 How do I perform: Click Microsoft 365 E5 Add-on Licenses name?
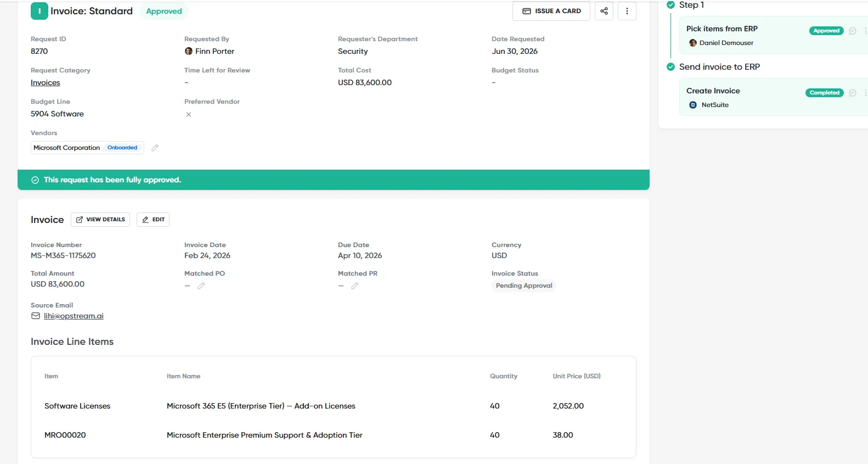(x=261, y=406)
